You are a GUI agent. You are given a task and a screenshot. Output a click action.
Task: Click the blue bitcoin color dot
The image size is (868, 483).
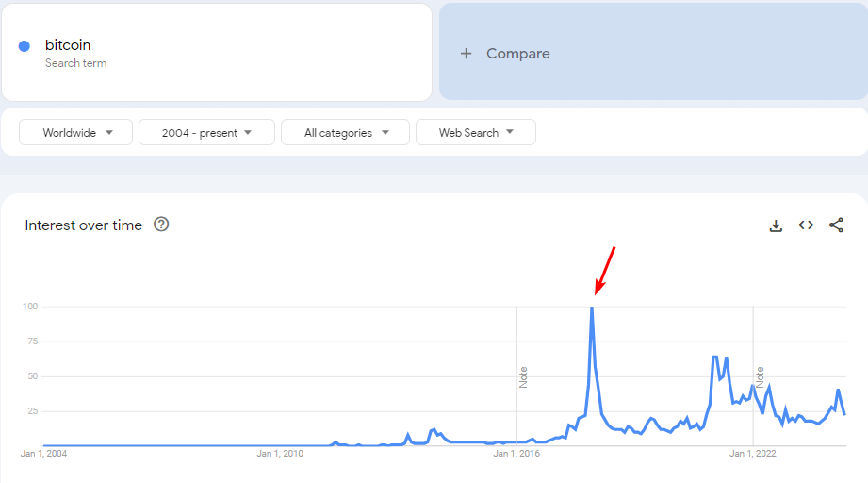pyautogui.click(x=25, y=46)
